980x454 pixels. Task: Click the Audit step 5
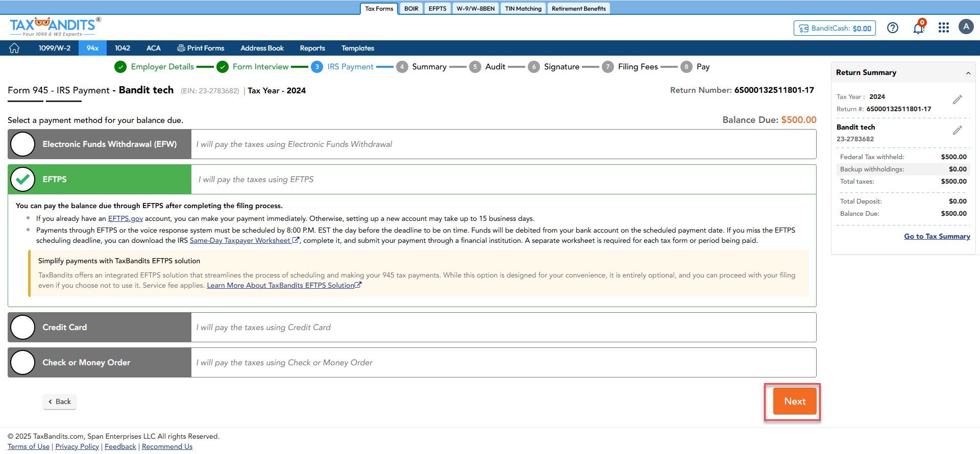point(487,67)
